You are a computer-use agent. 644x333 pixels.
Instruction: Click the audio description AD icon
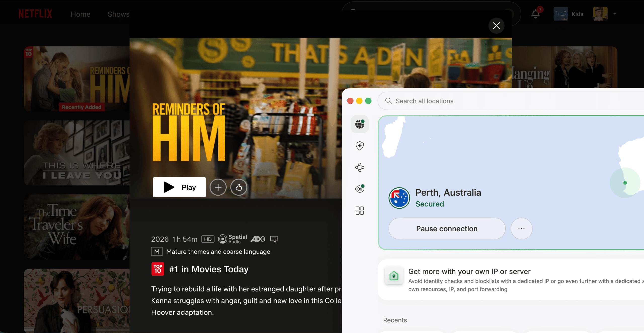[258, 239]
